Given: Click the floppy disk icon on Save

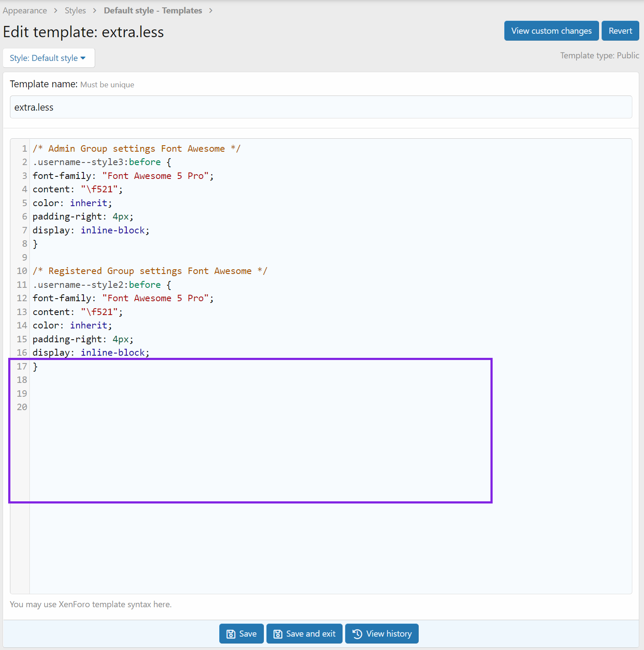Looking at the screenshot, I should (231, 634).
